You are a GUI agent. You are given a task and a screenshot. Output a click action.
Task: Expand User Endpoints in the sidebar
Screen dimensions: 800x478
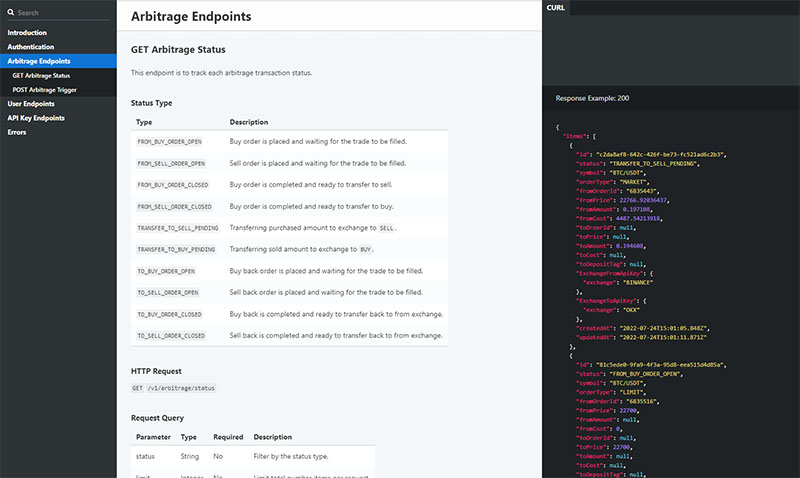31,103
